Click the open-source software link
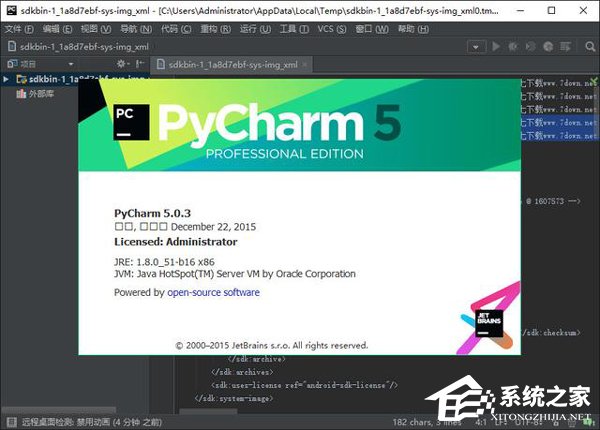This screenshot has height=430, width=600. (x=213, y=293)
